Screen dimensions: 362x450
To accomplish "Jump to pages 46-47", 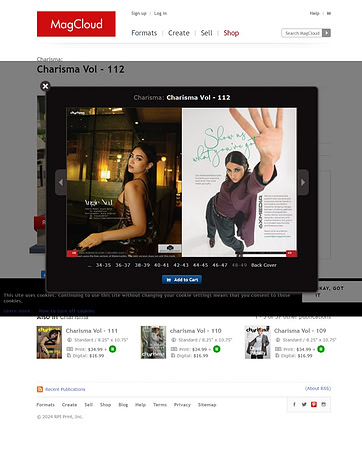I will click(220, 265).
